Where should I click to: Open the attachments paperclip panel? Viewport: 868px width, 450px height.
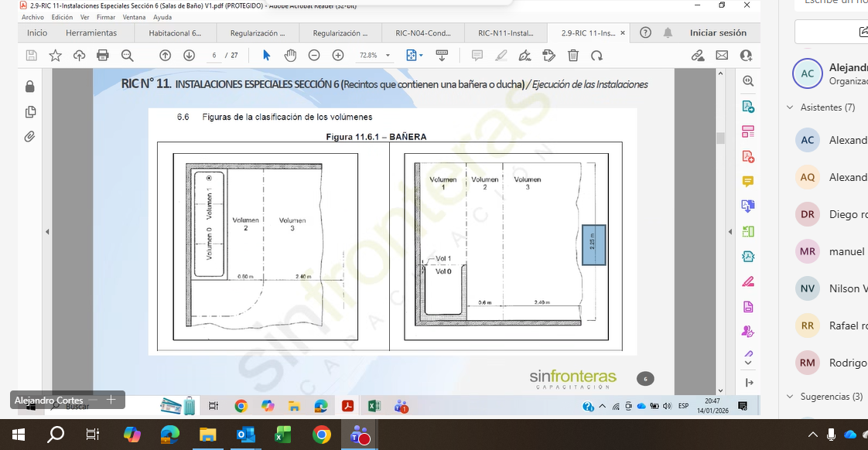[30, 137]
